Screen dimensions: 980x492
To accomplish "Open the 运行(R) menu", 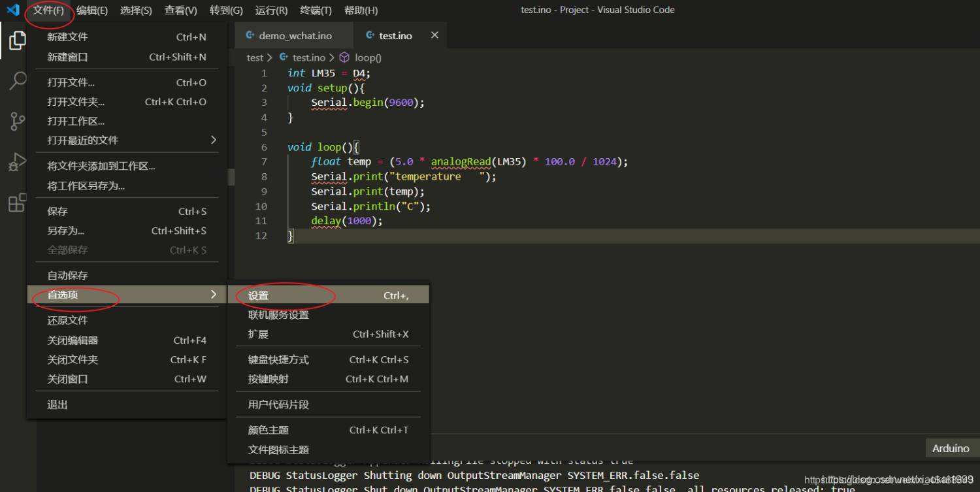I will (x=271, y=10).
